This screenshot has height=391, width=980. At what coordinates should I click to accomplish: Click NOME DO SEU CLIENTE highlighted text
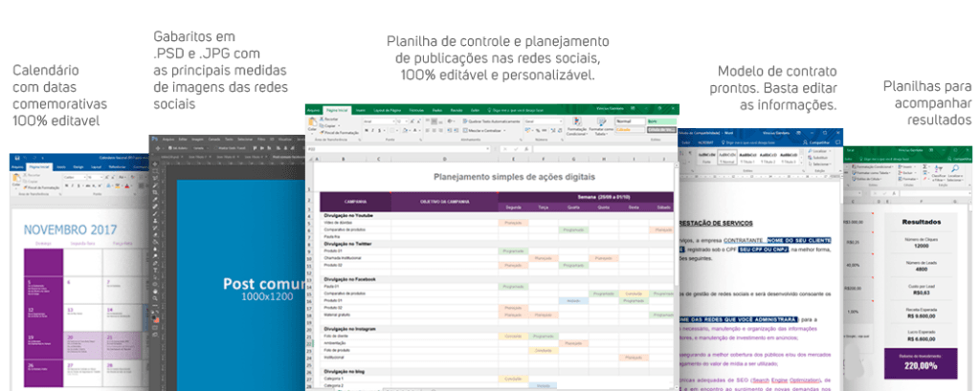(x=800, y=240)
